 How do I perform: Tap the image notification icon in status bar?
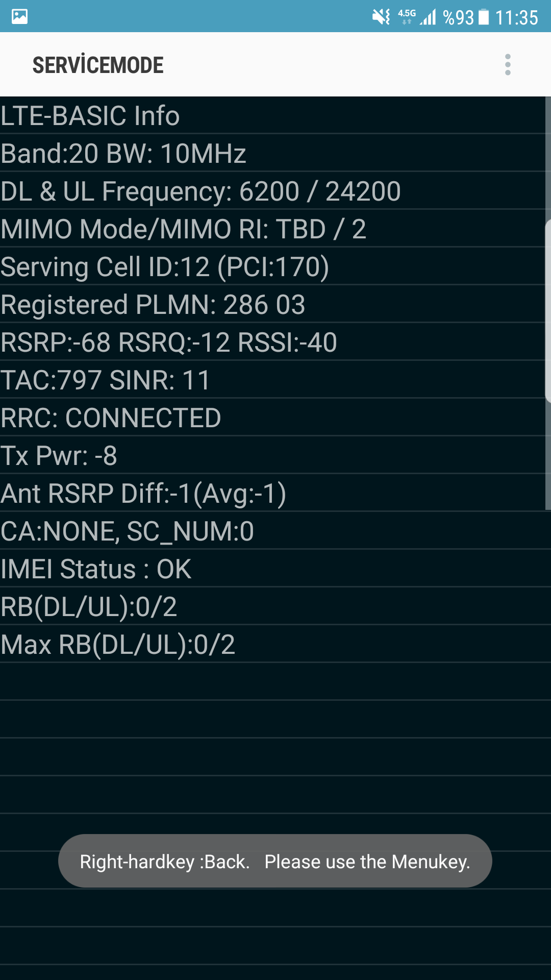point(19,16)
